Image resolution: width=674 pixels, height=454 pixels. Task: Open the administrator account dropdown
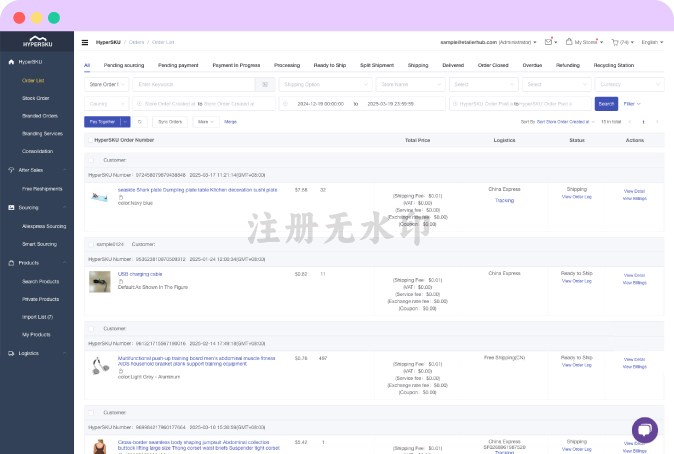pos(488,42)
